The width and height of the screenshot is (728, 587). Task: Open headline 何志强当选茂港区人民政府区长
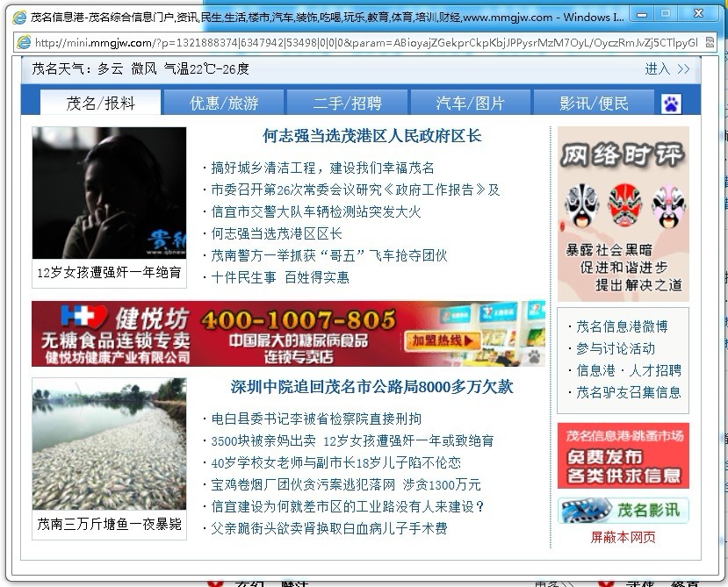pyautogui.click(x=371, y=136)
